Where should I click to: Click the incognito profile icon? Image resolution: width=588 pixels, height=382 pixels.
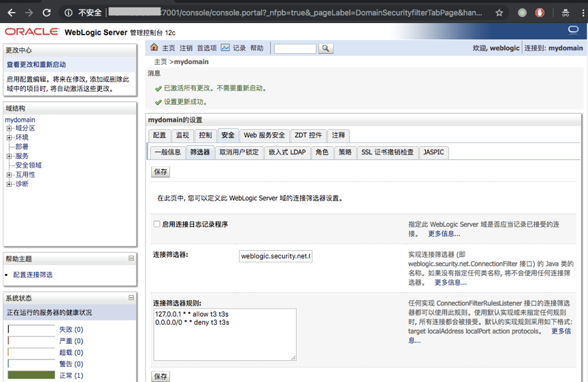[x=566, y=13]
